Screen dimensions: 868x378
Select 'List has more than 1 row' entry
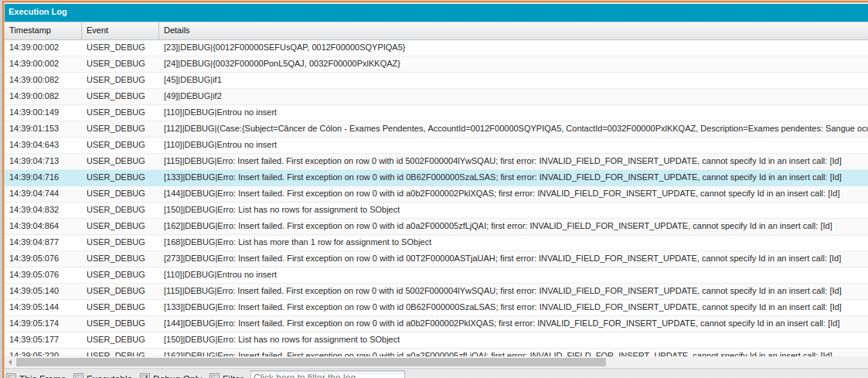pos(436,243)
